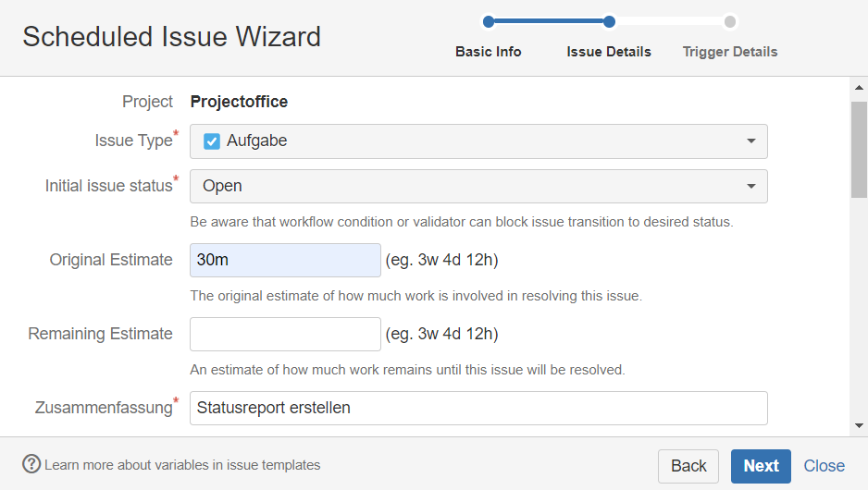Screen dimensions: 868x490
Task: Click the Basic Info step circle
Action: click(489, 21)
